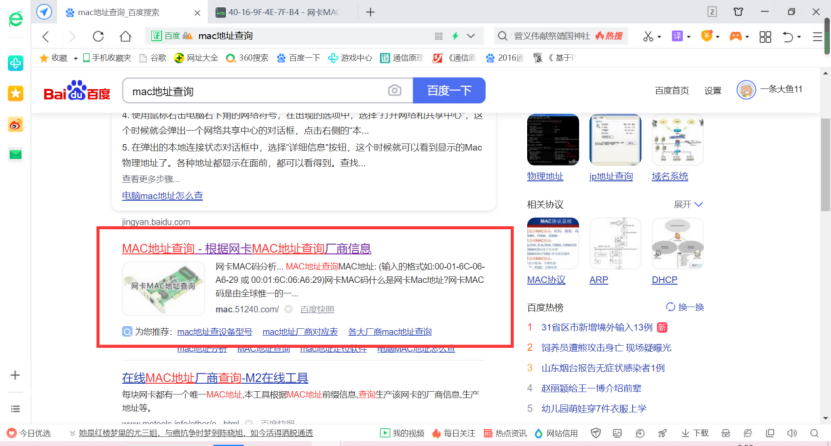The image size is (831, 446).
Task: Go back with the browser back arrow
Action: 46,36
